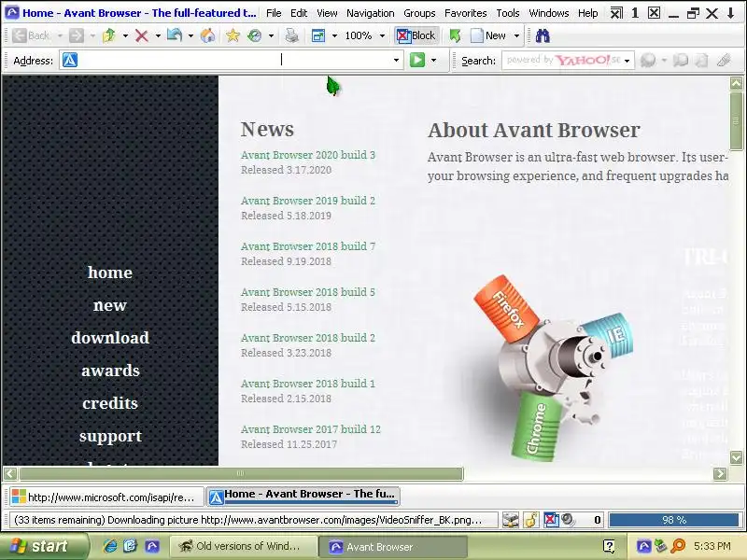Screen dimensions: 747x560
Task: Open the Yahoo search engine dropdown
Action: pos(627,61)
